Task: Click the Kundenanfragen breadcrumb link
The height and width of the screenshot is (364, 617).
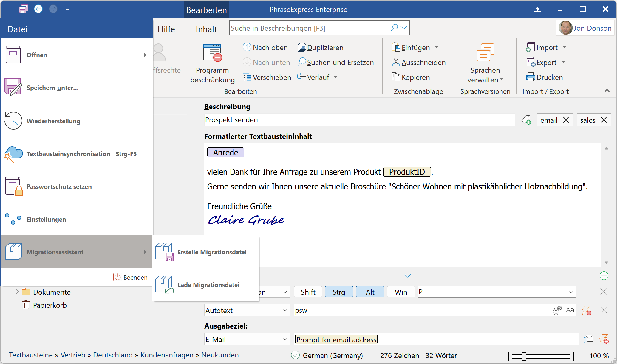Action: pyautogui.click(x=167, y=355)
